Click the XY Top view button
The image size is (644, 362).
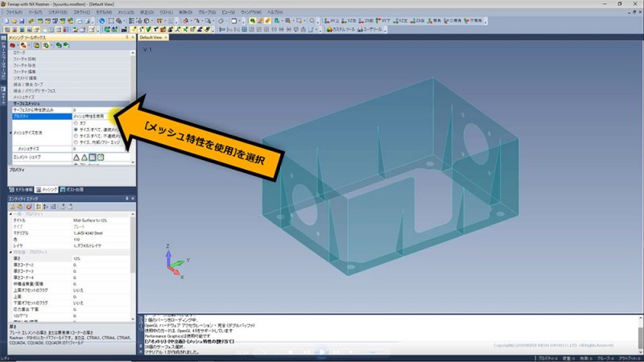tap(332, 21)
